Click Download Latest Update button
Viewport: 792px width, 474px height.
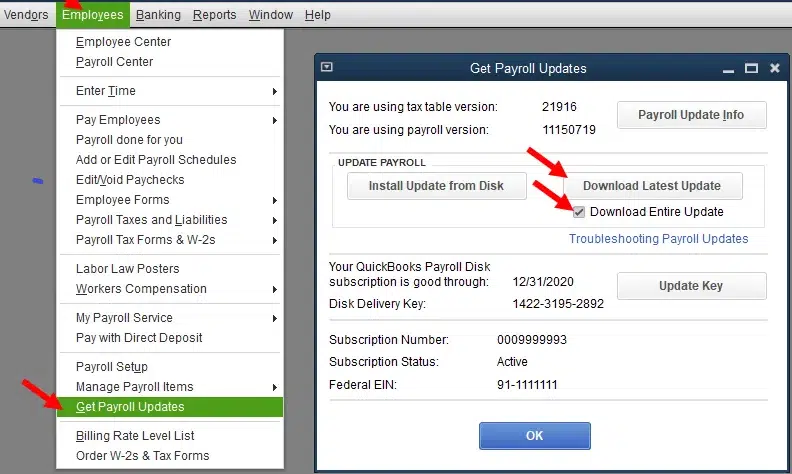click(651, 186)
